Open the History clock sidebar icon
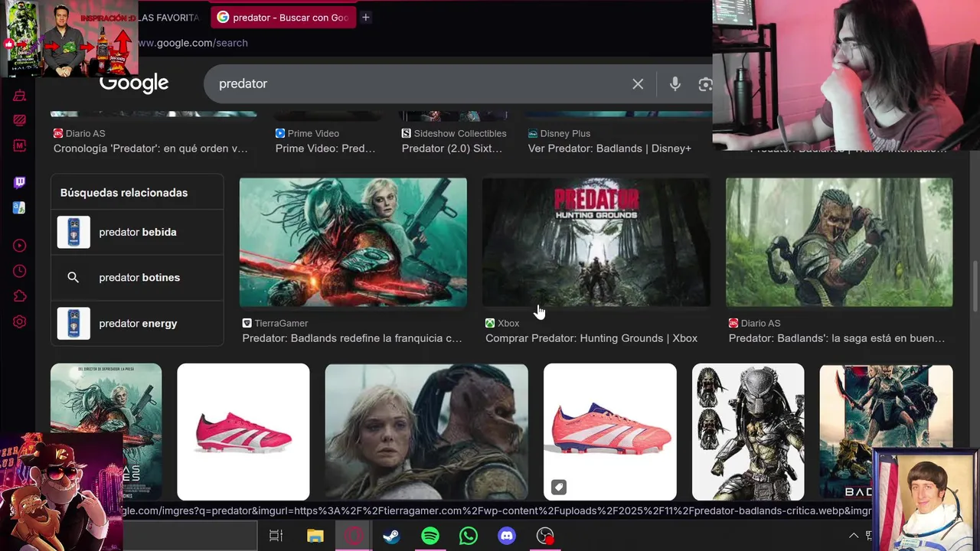 [20, 271]
